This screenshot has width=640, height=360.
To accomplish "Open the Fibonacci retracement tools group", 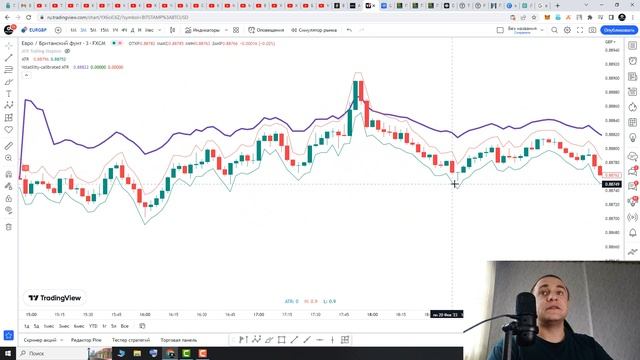I will pyautogui.click(x=9, y=70).
